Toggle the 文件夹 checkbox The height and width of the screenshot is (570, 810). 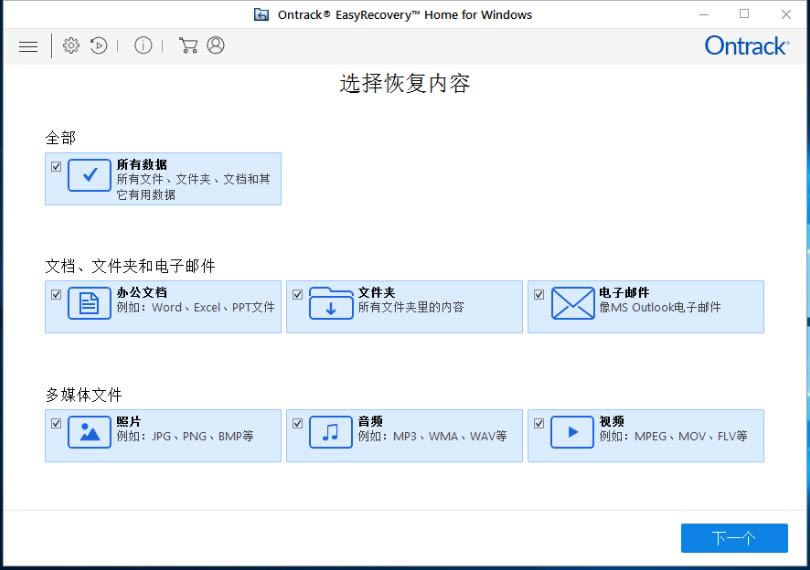298,295
